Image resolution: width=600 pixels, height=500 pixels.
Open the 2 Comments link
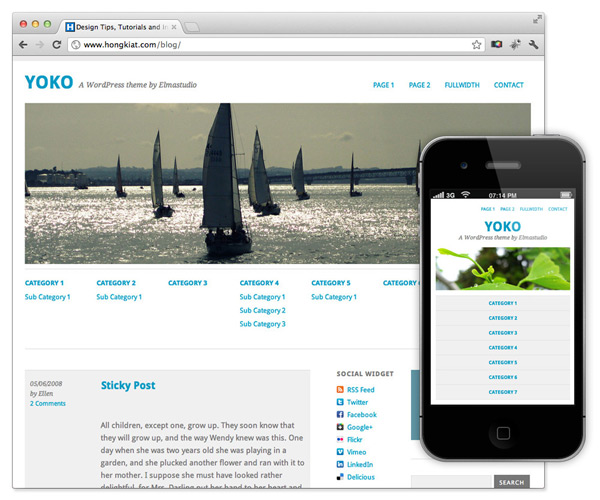pos(48,404)
